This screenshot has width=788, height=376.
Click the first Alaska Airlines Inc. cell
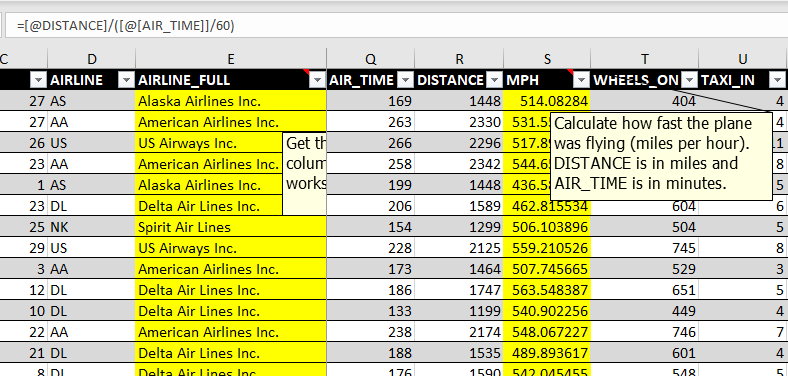231,101
